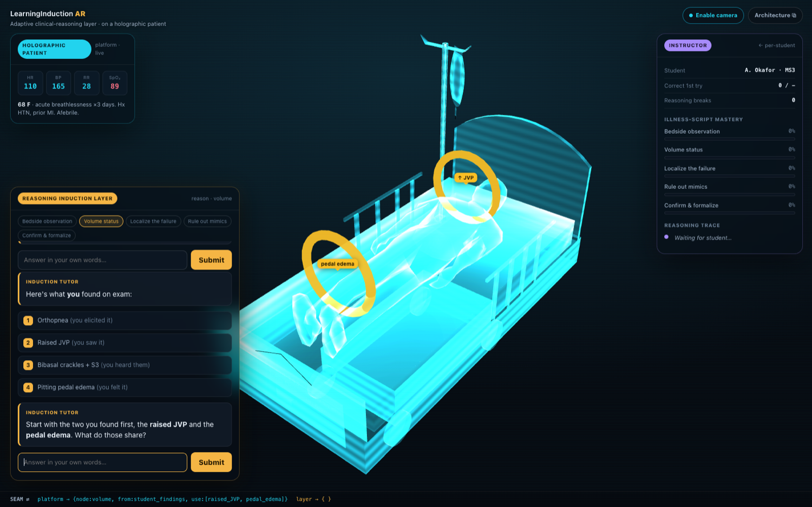Click Bedside observation mastery progress bar
The height and width of the screenshot is (507, 812).
click(730, 139)
